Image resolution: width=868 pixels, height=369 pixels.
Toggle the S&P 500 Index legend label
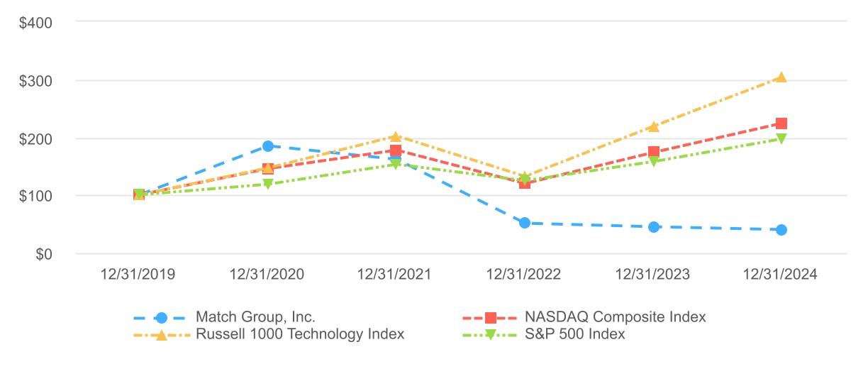pyautogui.click(x=576, y=334)
